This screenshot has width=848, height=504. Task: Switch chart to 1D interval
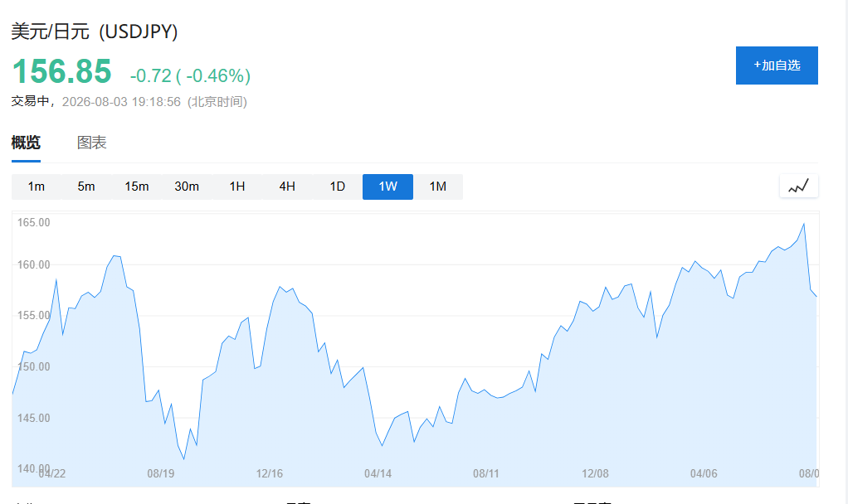(338, 187)
